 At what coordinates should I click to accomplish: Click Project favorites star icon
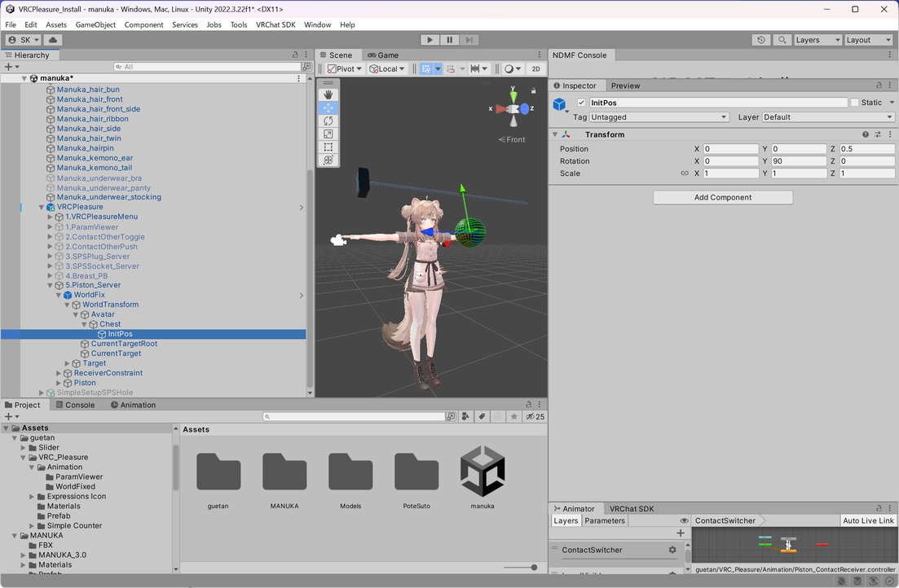coord(513,417)
